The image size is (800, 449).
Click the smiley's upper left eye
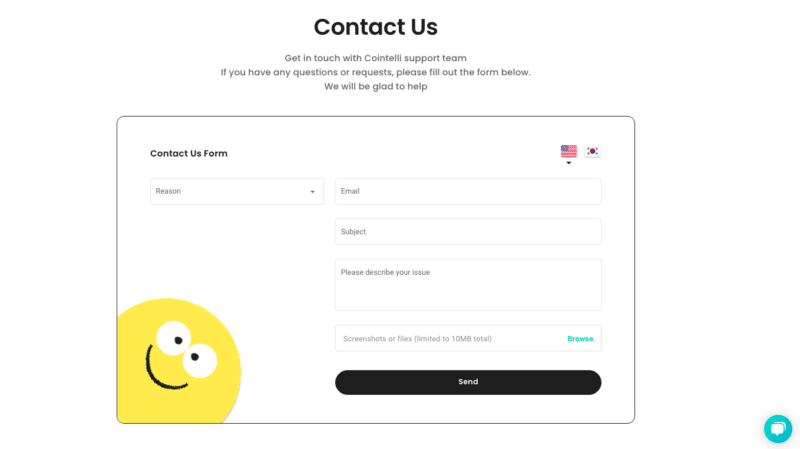[173, 338]
